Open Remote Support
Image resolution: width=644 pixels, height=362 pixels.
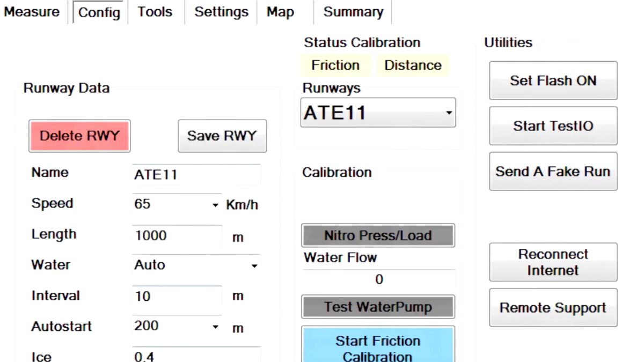(553, 307)
